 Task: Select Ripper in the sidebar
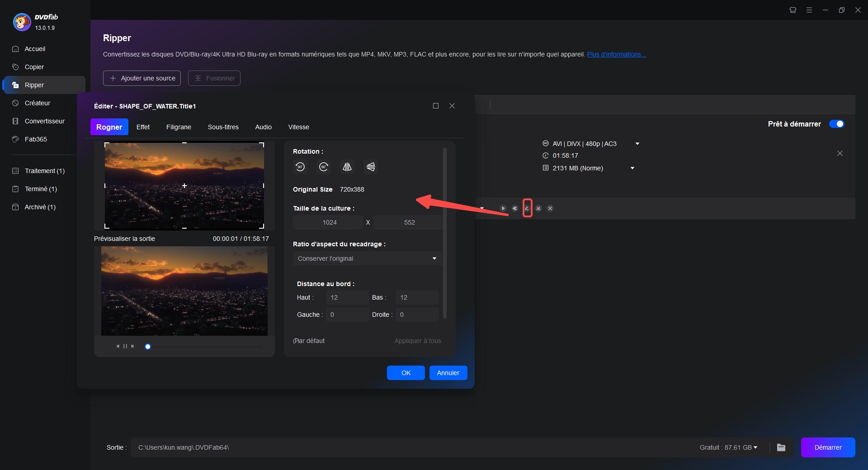click(43, 85)
